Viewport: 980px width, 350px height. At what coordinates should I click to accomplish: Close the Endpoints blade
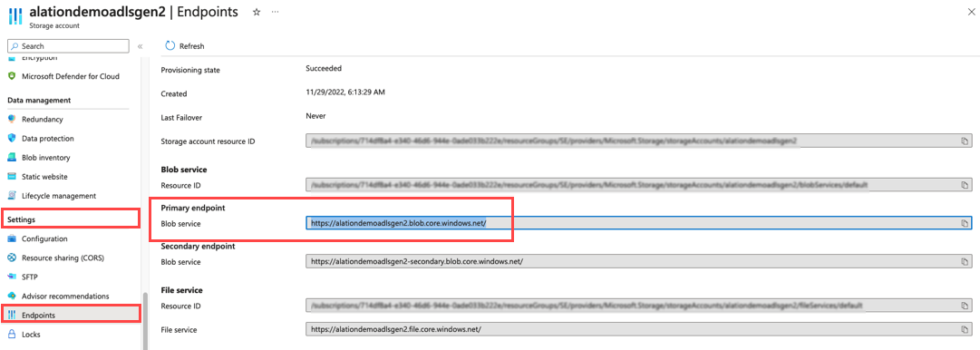(971, 13)
